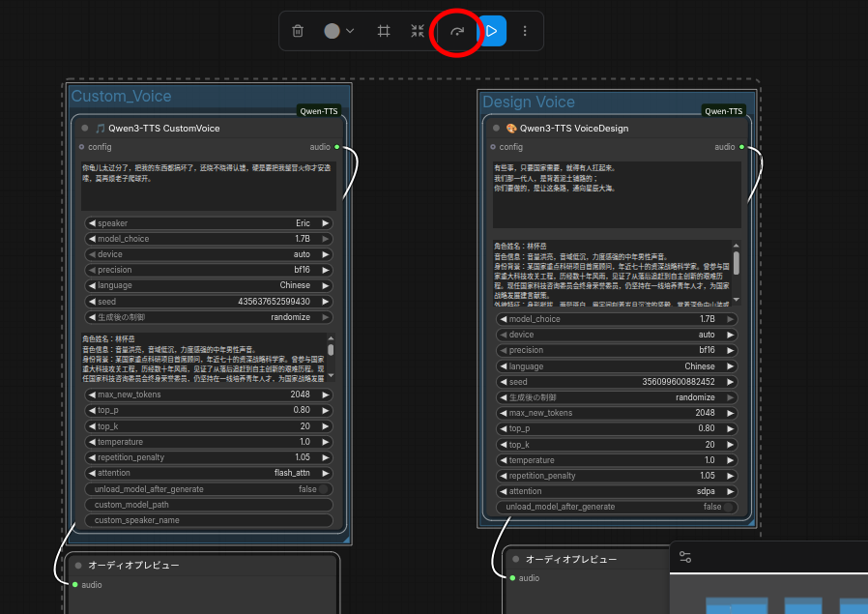This screenshot has height=614, width=868.
Task: Click the custom_model_path field
Action: coord(210,505)
